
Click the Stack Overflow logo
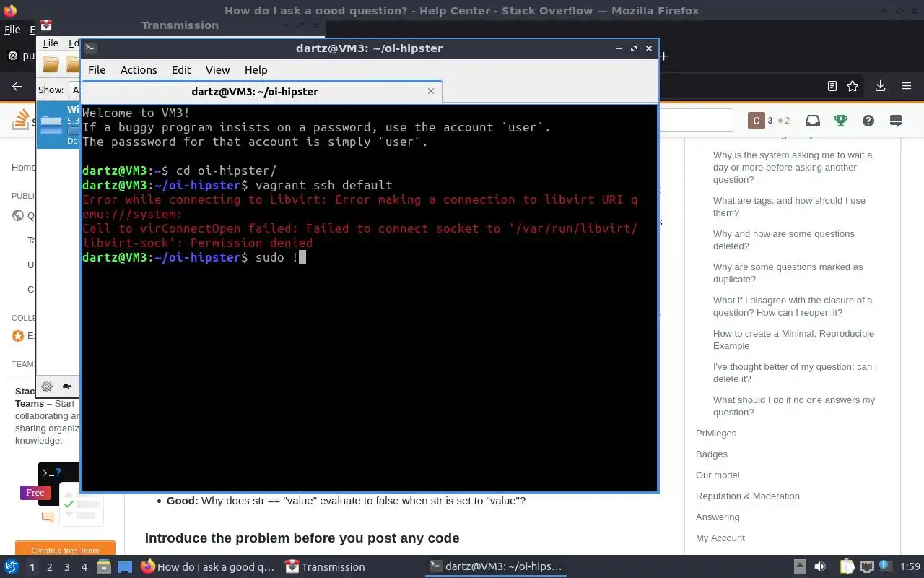20,120
